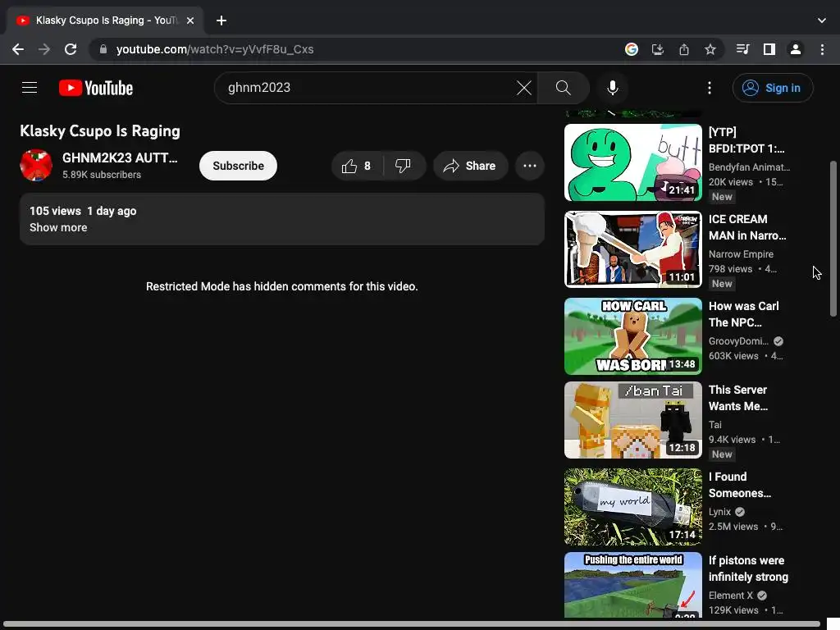Open title This Server Wants Me...

738,398
